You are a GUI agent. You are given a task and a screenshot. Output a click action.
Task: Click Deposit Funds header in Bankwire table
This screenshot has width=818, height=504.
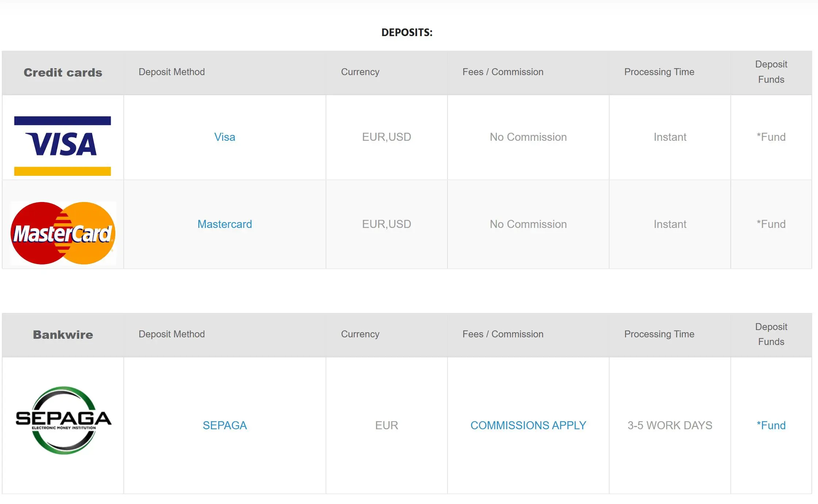771,334
